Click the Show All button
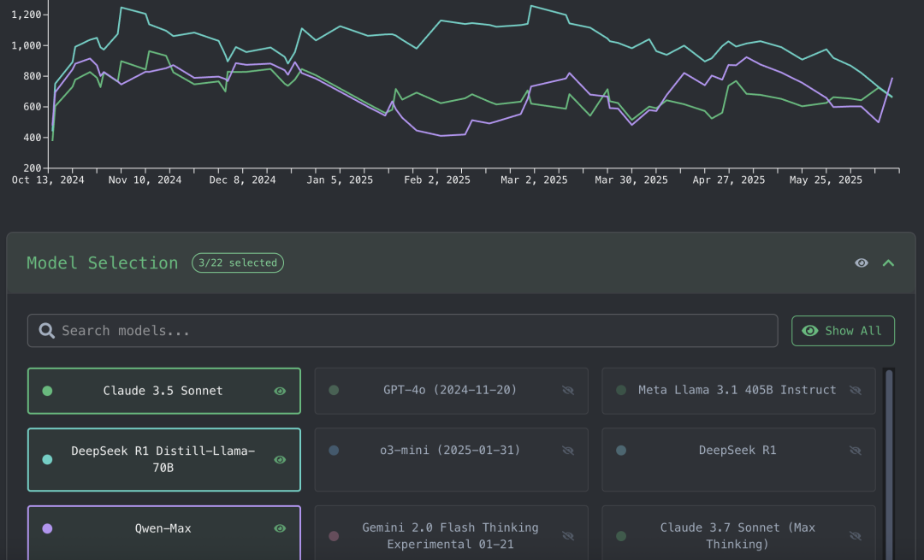The width and height of the screenshot is (924, 560). 843,331
